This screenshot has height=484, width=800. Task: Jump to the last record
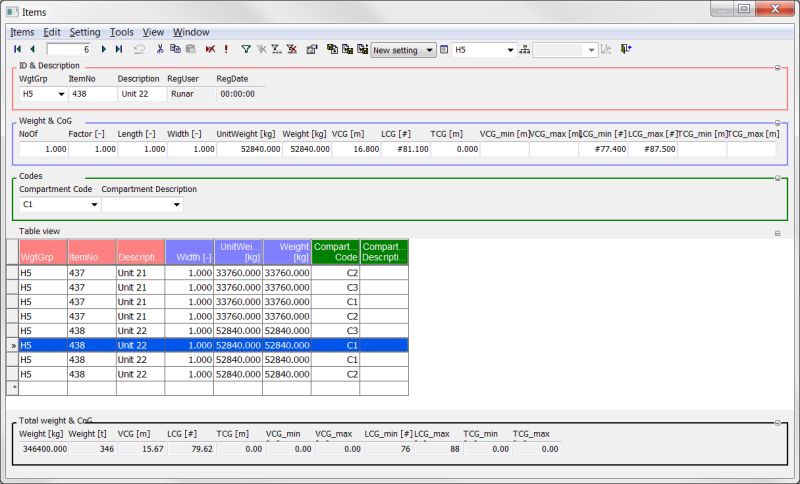119,49
